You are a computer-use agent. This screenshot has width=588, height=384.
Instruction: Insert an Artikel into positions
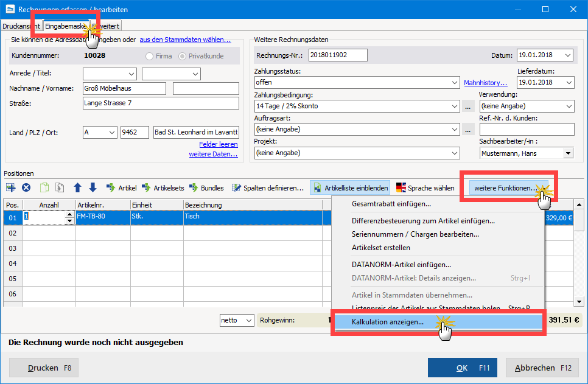click(122, 188)
